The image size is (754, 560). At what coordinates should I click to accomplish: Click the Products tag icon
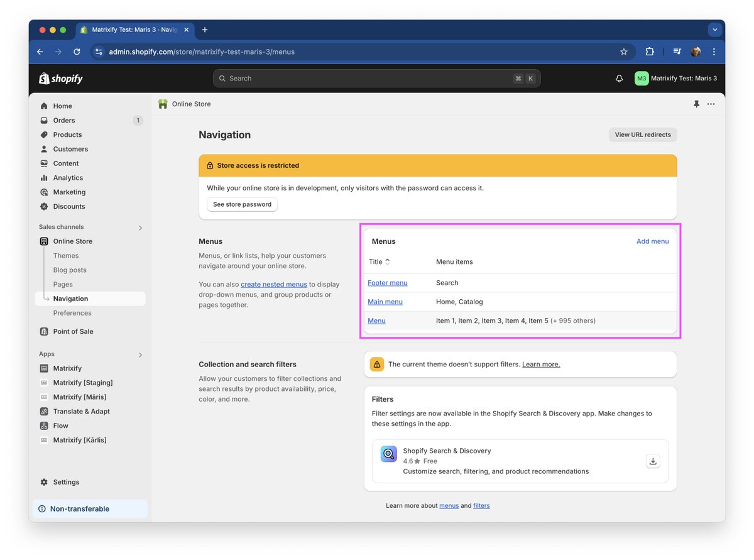pyautogui.click(x=44, y=135)
